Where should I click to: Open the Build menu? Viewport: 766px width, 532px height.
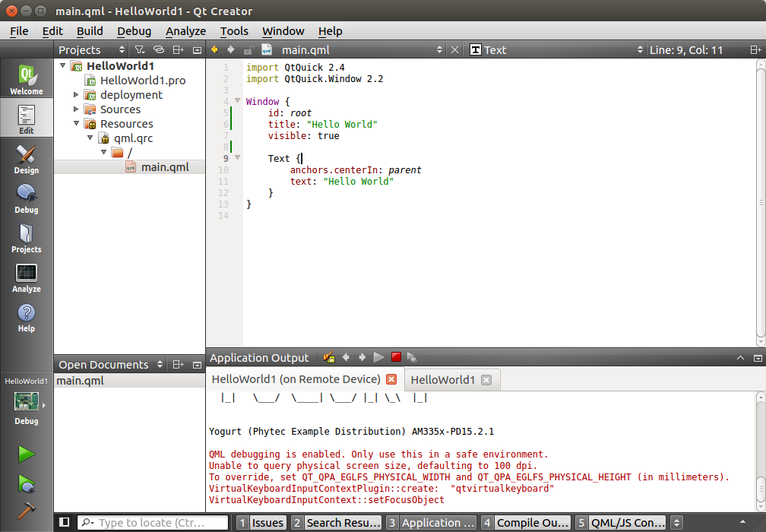click(x=90, y=30)
